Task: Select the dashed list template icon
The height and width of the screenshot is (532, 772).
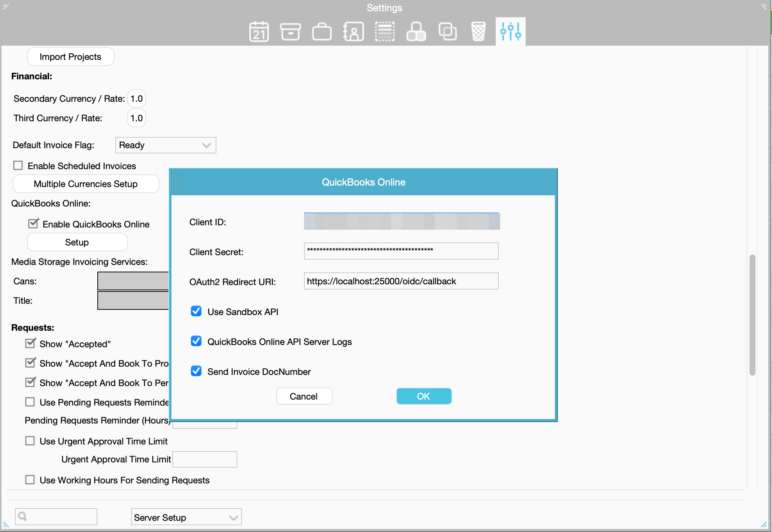Action: (385, 31)
